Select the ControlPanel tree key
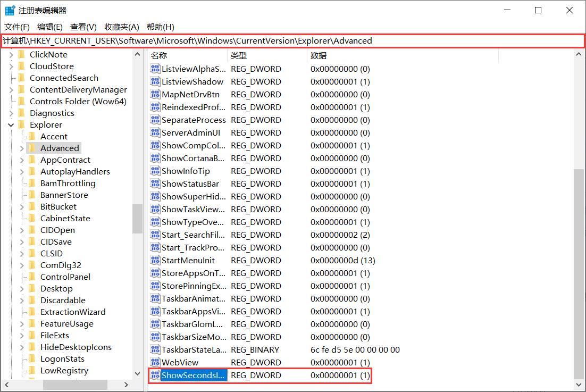 point(65,277)
